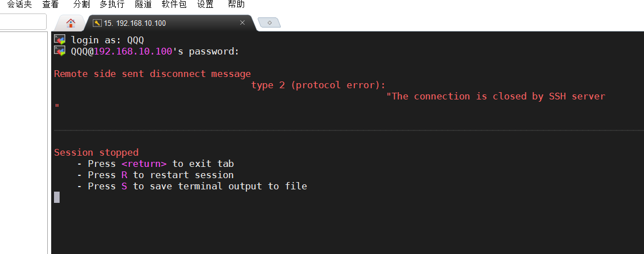
Task: Click the quick search field in sidebar
Action: point(22,22)
